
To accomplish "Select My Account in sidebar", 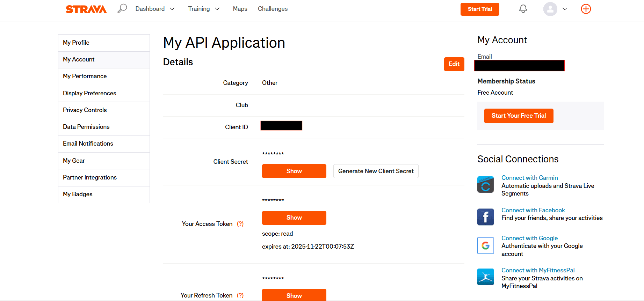I will (104, 60).
